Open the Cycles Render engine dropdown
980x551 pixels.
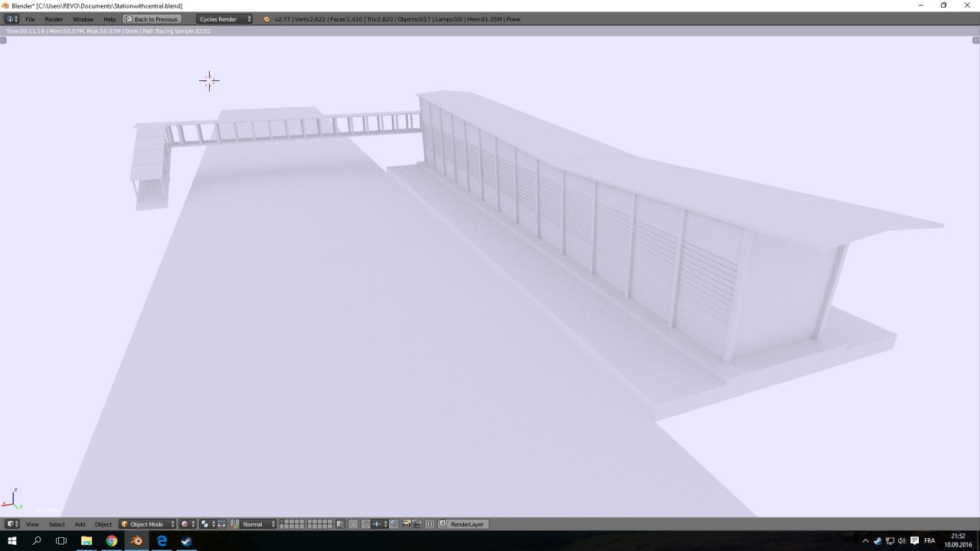[224, 19]
